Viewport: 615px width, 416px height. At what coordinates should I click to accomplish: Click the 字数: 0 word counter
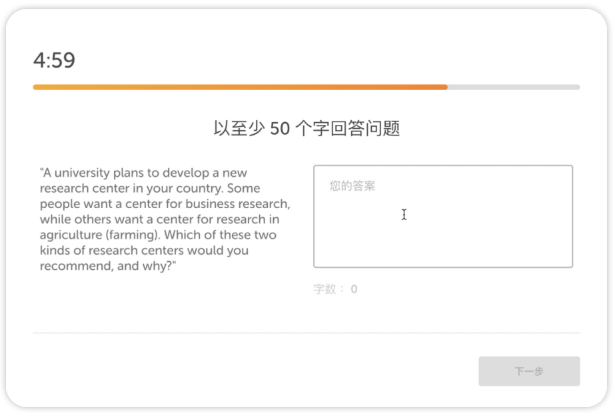coord(335,289)
